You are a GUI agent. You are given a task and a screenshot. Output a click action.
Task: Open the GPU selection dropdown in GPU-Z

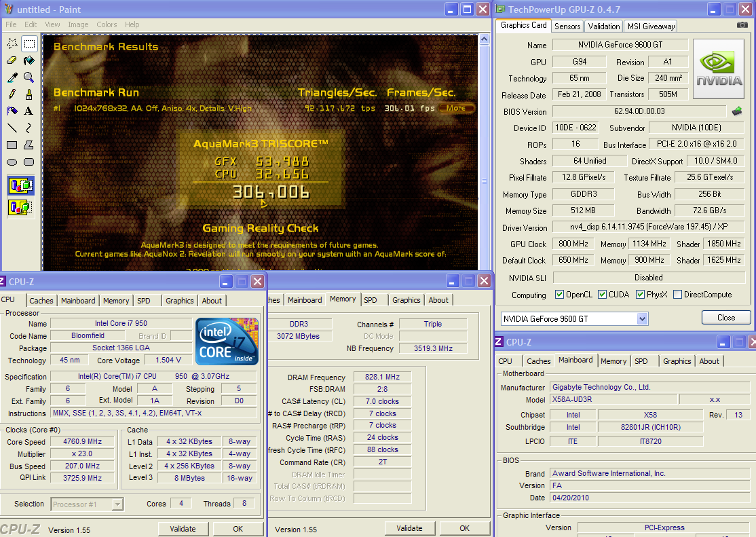tap(642, 318)
